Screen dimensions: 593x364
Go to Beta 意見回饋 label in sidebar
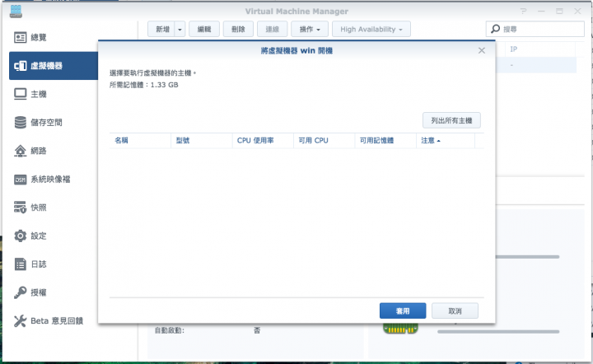57,321
